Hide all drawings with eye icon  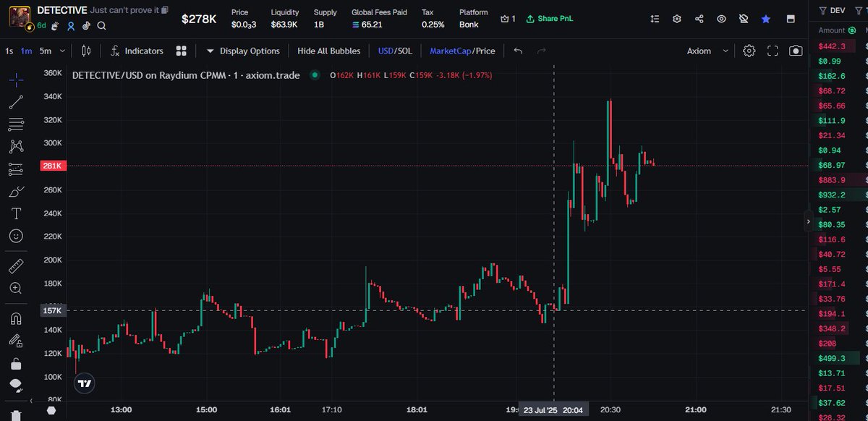[16, 385]
